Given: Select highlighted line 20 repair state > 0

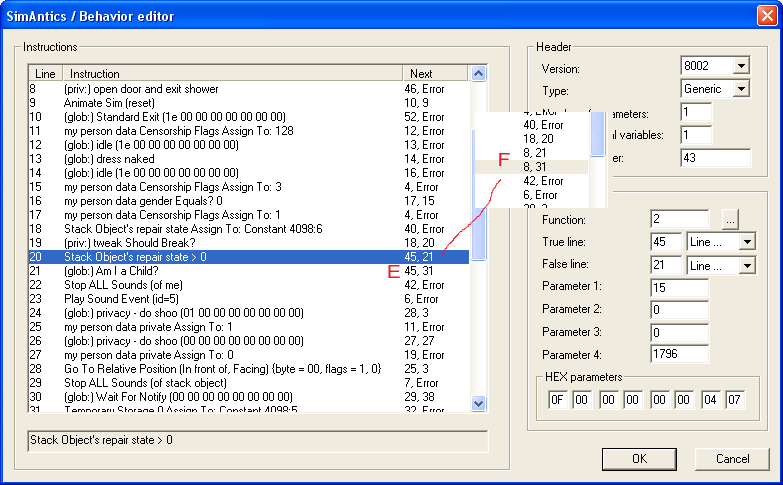Looking at the screenshot, I should point(249,257).
